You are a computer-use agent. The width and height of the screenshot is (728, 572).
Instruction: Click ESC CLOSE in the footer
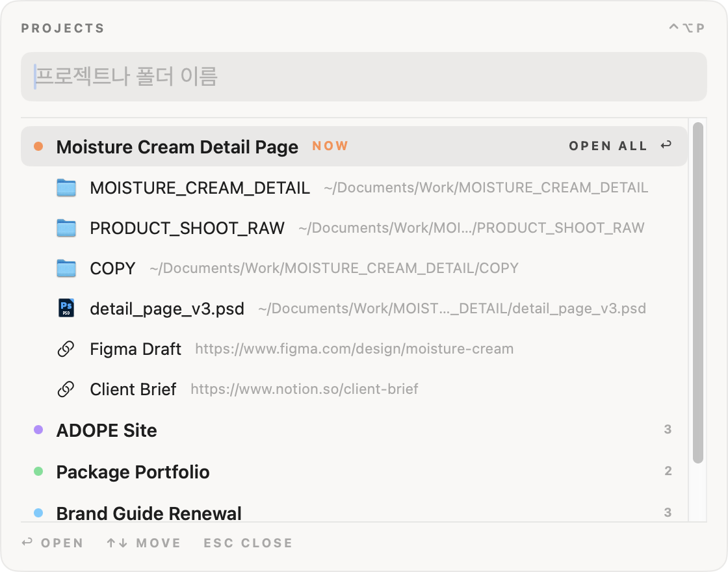click(248, 543)
